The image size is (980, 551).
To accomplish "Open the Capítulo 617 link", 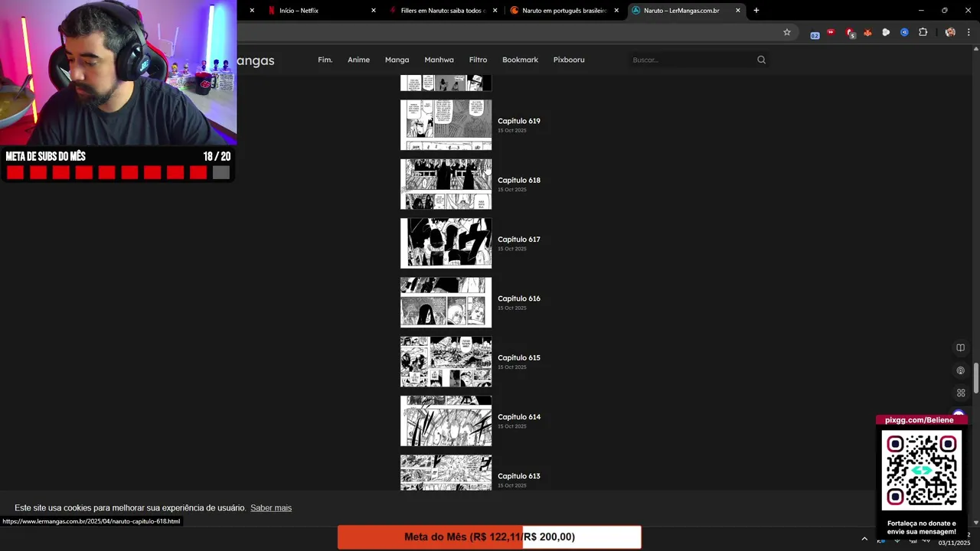I will [518, 240].
